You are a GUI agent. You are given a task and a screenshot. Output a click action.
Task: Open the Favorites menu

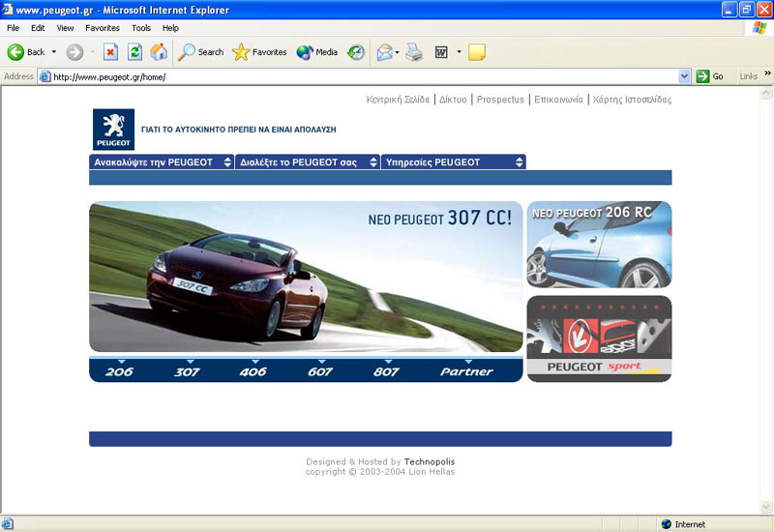[x=103, y=28]
